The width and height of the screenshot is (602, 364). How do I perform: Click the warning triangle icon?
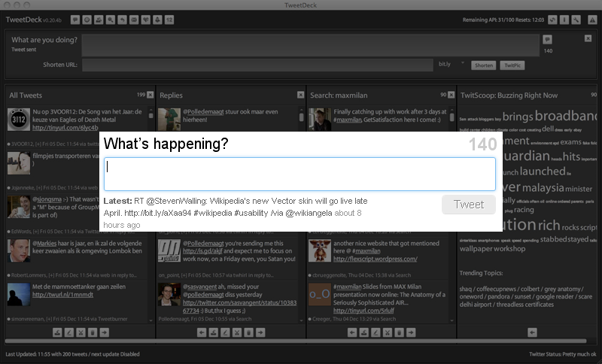(592, 20)
